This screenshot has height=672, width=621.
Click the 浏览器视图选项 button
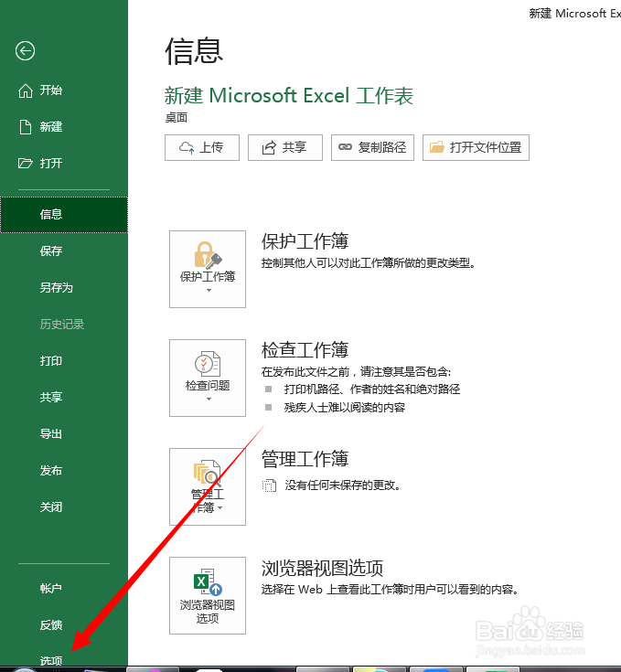click(208, 596)
